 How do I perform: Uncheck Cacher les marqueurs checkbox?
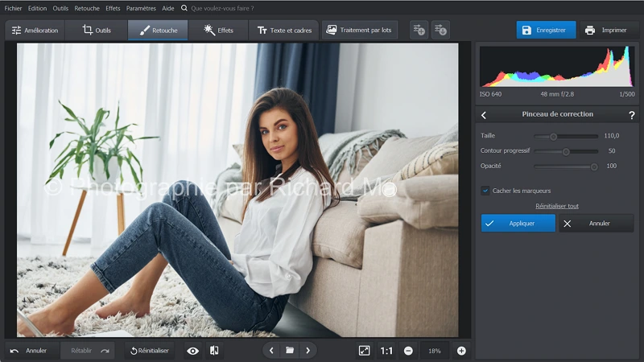485,191
